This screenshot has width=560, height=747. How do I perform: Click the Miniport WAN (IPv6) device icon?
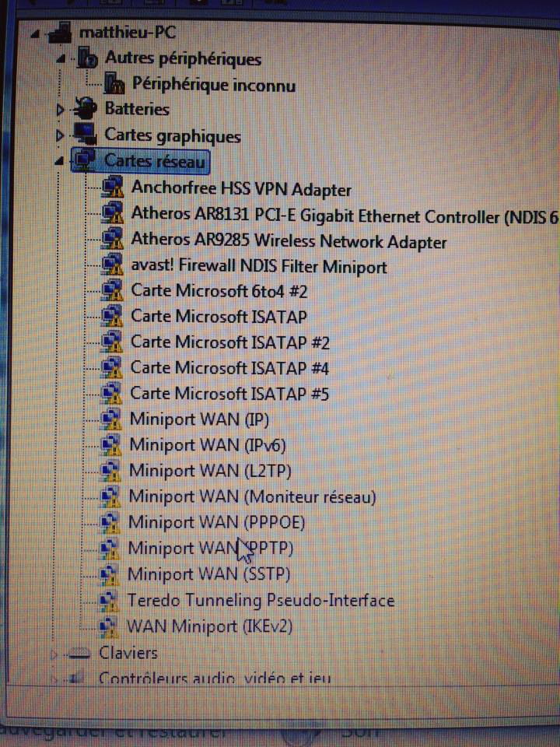[x=111, y=444]
